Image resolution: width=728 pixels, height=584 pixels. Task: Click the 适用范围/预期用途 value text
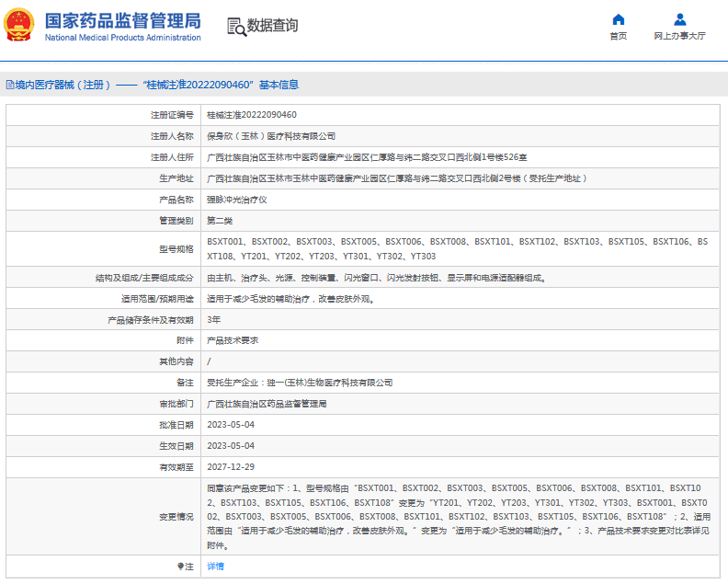tap(291, 299)
